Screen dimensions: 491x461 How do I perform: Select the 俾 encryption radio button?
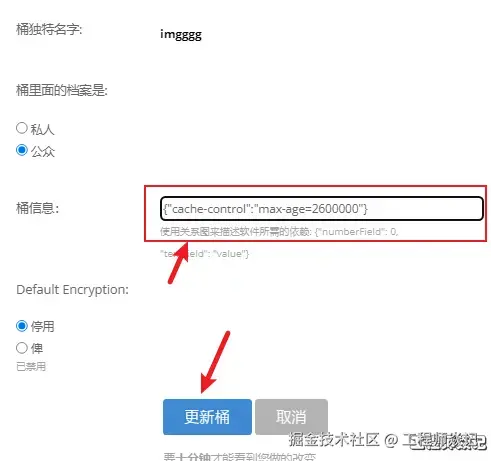click(x=22, y=348)
